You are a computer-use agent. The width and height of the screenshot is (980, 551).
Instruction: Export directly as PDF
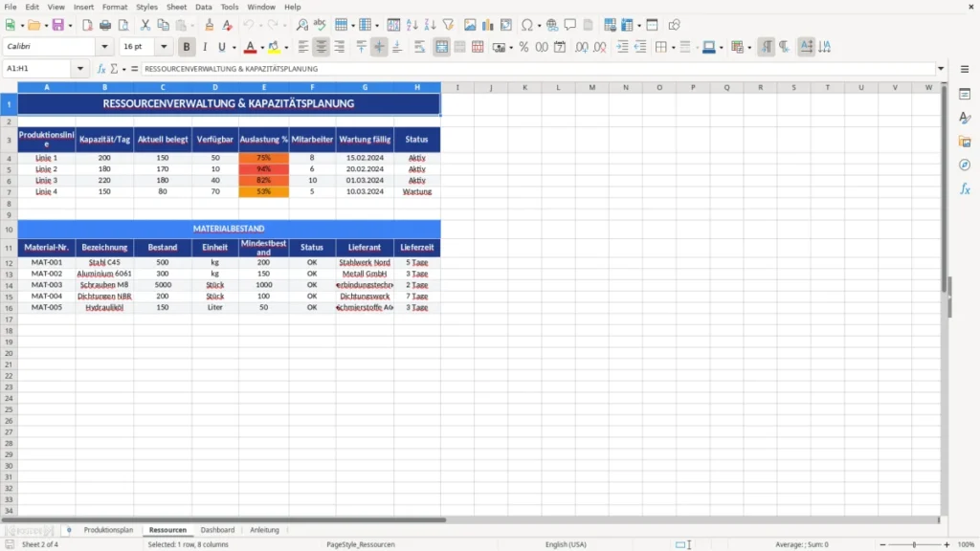87,25
